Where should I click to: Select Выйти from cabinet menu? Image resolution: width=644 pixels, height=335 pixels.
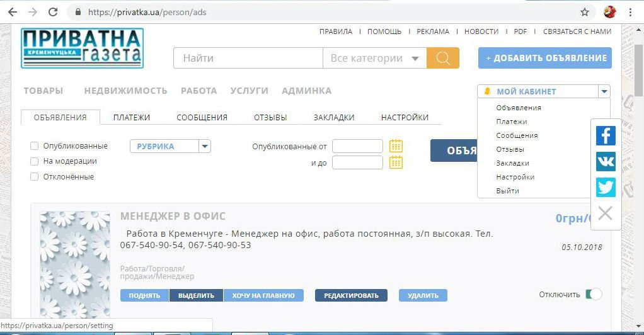click(507, 191)
